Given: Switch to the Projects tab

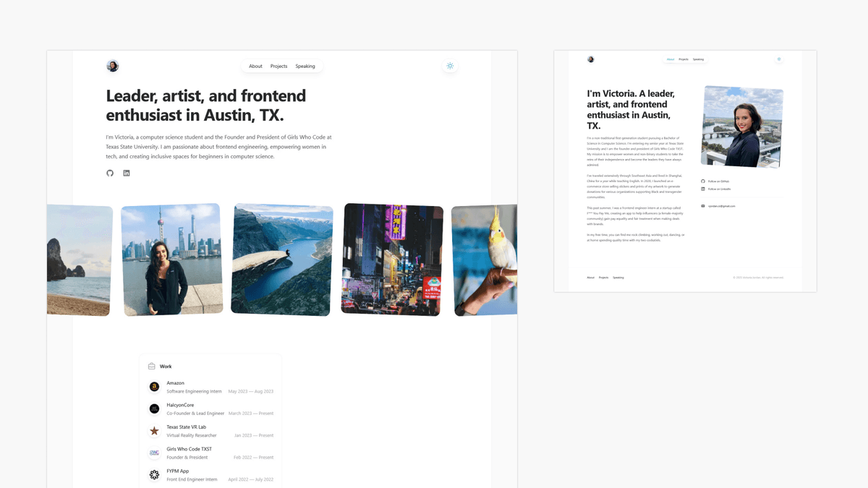Looking at the screenshot, I should tap(278, 66).
